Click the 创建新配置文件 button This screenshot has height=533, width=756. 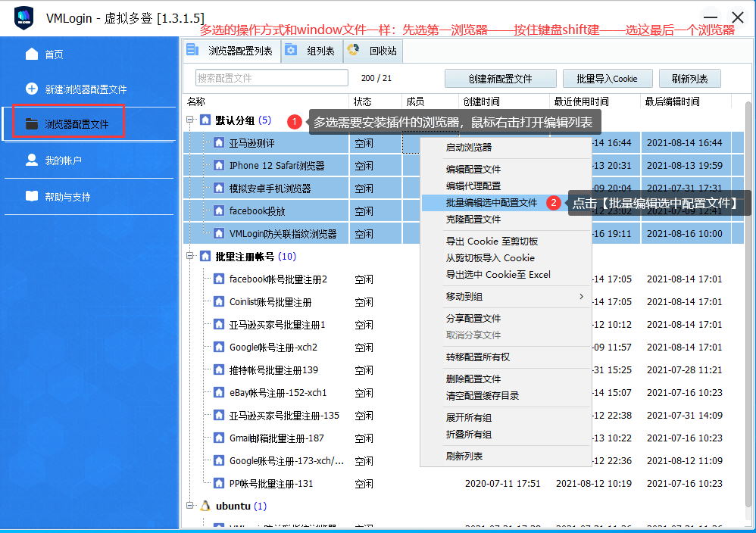point(501,79)
